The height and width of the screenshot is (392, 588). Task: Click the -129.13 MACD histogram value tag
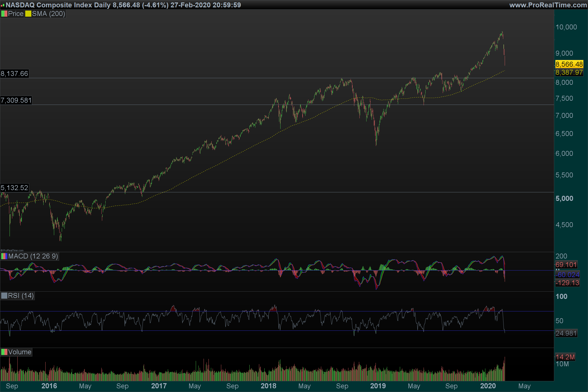567,283
